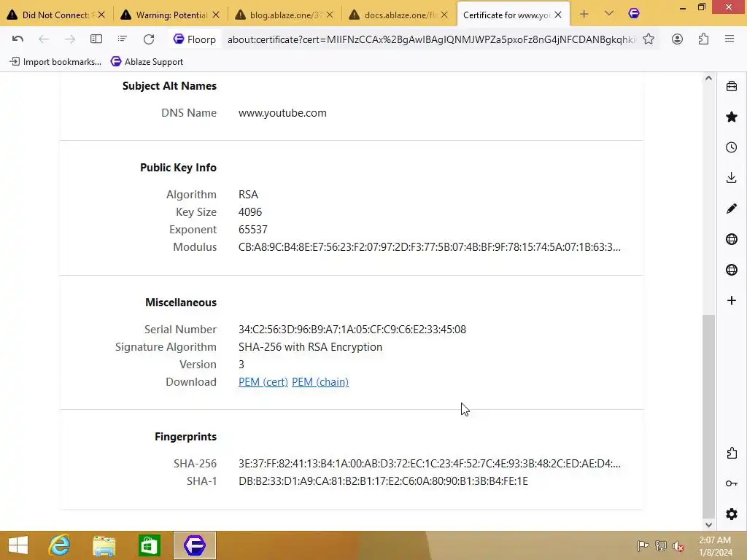Open the account profile icon
This screenshot has width=747, height=560.
677,39
